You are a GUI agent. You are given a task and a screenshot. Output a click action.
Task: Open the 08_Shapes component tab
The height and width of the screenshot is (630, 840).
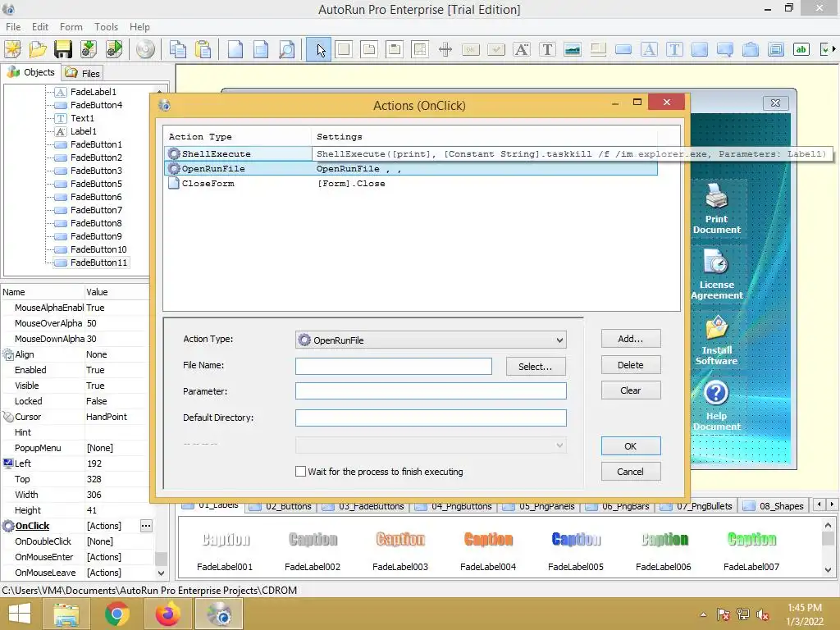[x=774, y=506]
